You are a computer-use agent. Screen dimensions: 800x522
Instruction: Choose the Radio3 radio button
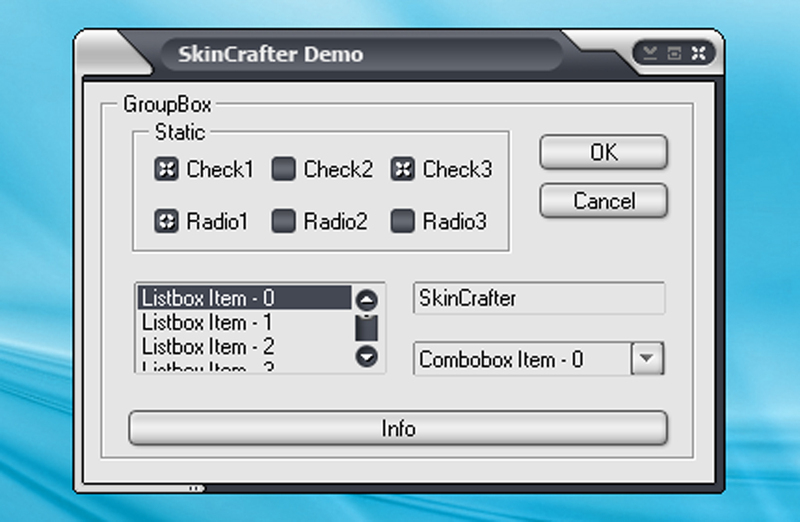[403, 221]
